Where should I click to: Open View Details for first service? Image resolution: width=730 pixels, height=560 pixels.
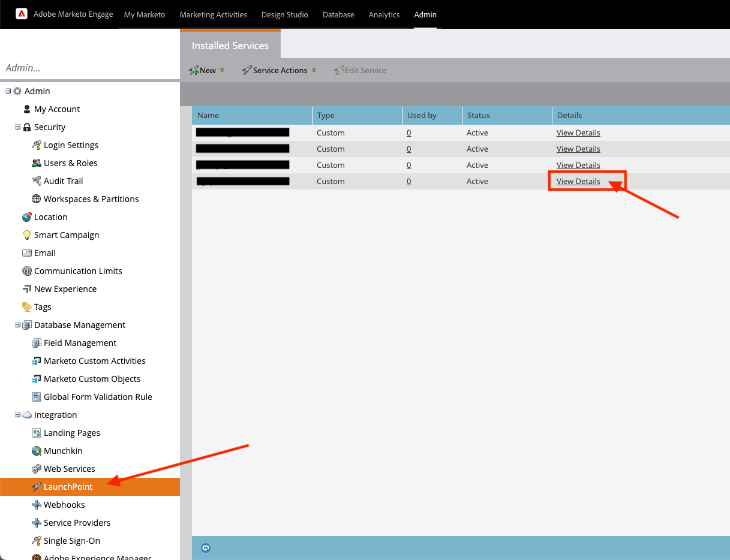pyautogui.click(x=578, y=133)
